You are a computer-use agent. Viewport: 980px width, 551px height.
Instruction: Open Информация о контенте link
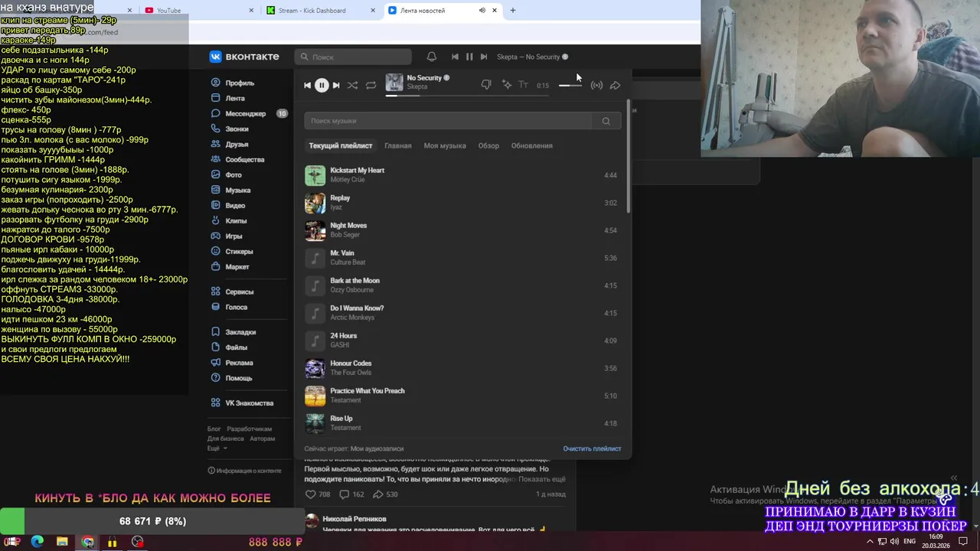245,471
